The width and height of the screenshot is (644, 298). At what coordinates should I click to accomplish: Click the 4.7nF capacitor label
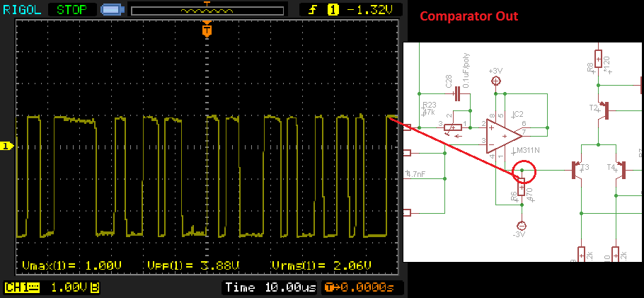[416, 174]
